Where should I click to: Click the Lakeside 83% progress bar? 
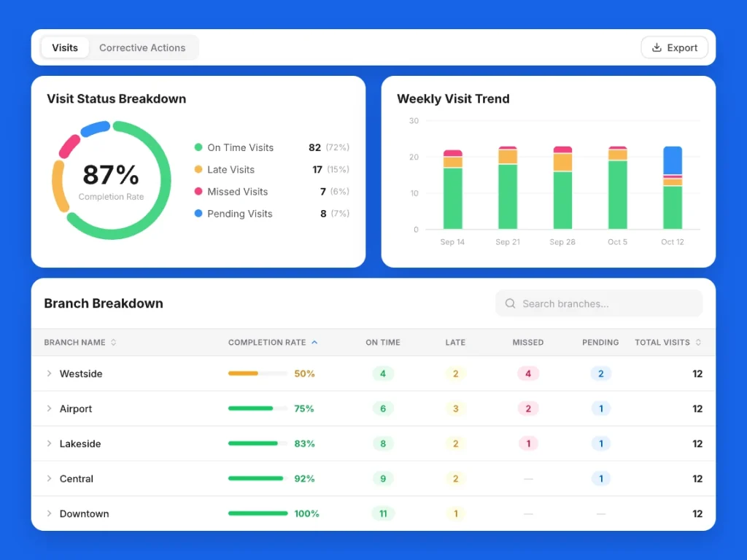click(258, 444)
